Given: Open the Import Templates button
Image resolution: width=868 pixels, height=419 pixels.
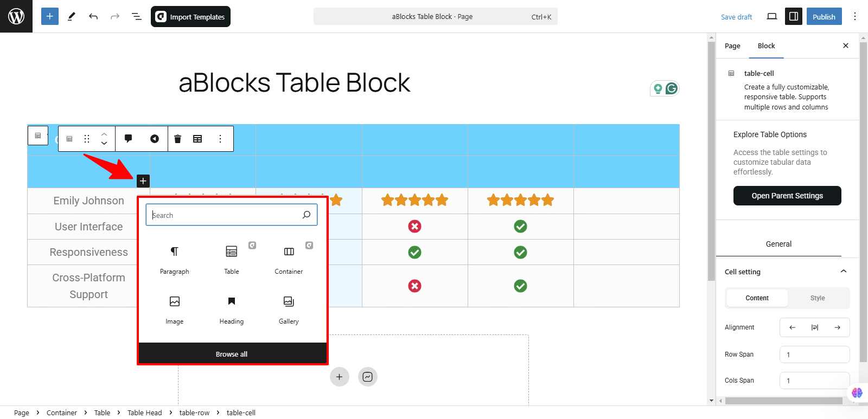Looking at the screenshot, I should pyautogui.click(x=190, y=16).
